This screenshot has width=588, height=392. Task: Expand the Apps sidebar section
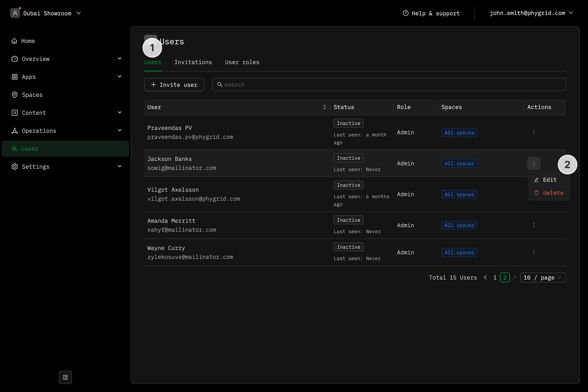(x=120, y=77)
